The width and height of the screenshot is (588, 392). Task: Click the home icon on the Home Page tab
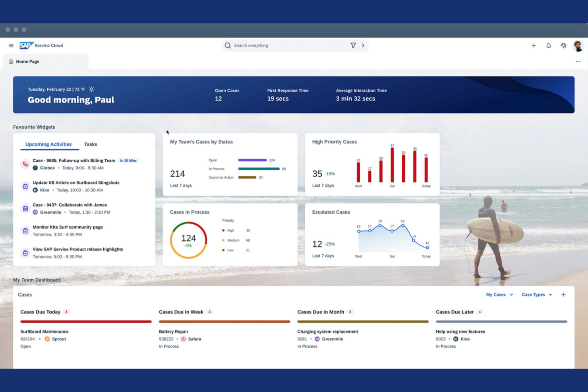point(10,61)
